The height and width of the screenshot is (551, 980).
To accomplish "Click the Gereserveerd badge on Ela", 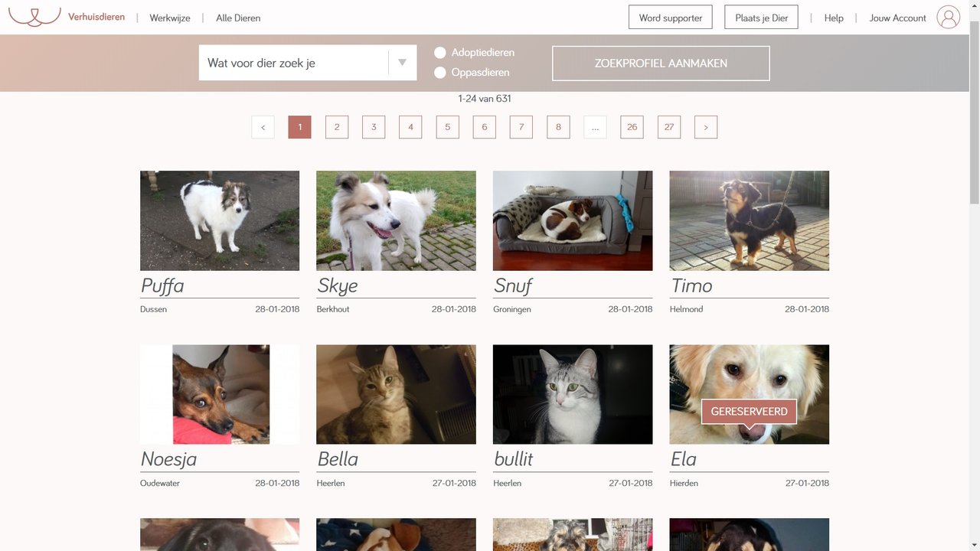I will (749, 412).
